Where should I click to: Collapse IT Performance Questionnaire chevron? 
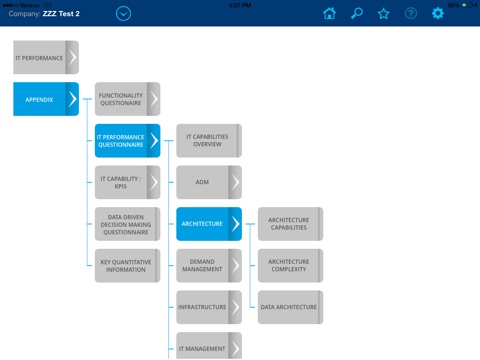[154, 141]
